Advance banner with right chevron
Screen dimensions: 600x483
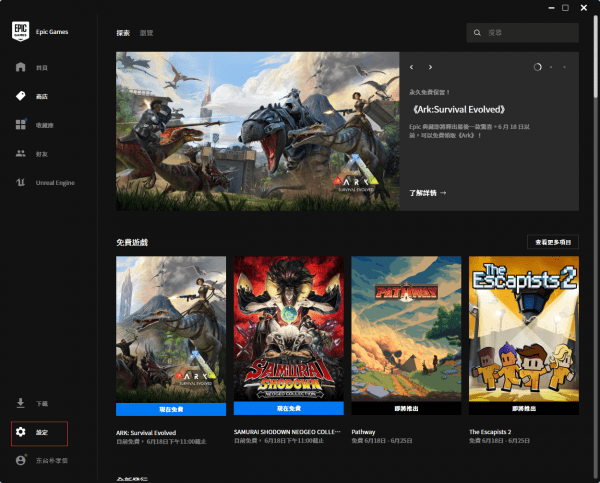430,67
